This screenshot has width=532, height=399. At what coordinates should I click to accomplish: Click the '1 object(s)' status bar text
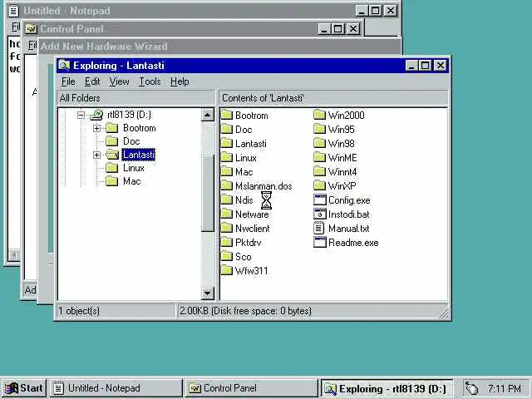79,311
